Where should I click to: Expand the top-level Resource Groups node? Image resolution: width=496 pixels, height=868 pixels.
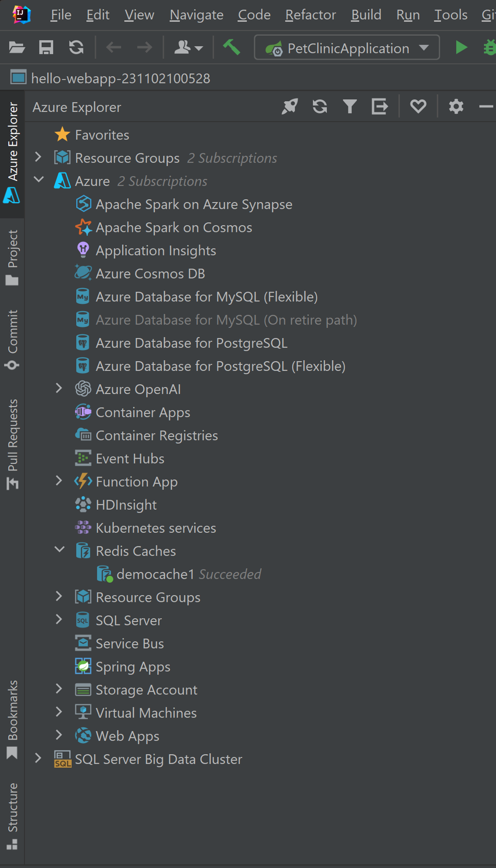[x=38, y=157]
